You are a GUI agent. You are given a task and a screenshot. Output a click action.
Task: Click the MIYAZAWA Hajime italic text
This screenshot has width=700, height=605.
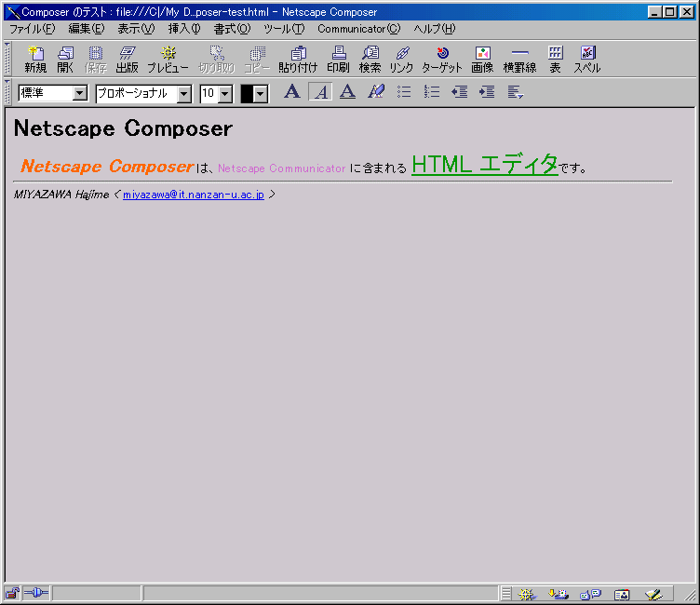[x=61, y=195]
